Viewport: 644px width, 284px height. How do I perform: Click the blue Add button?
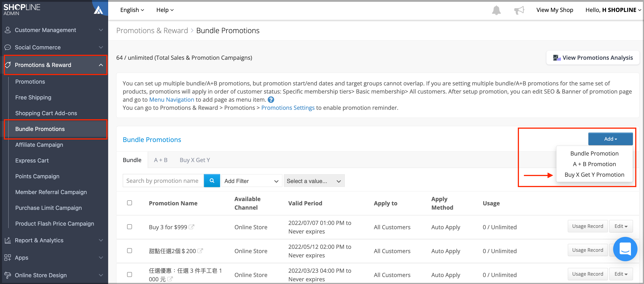[610, 139]
